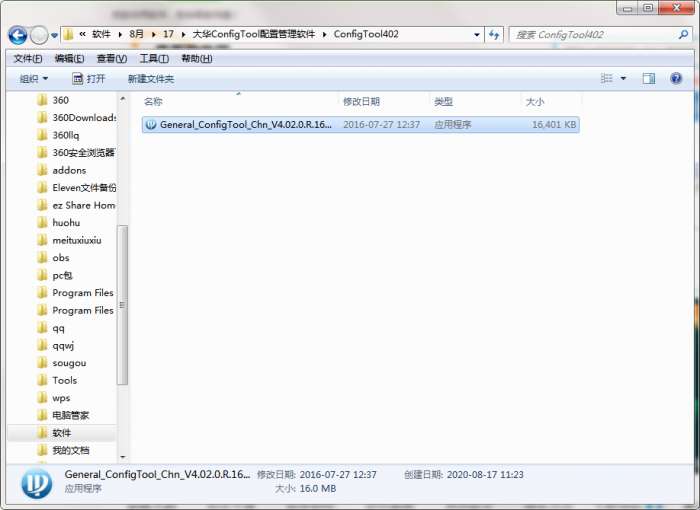700x510 pixels.
Task: Select the pc包 folder
Action: click(x=62, y=275)
